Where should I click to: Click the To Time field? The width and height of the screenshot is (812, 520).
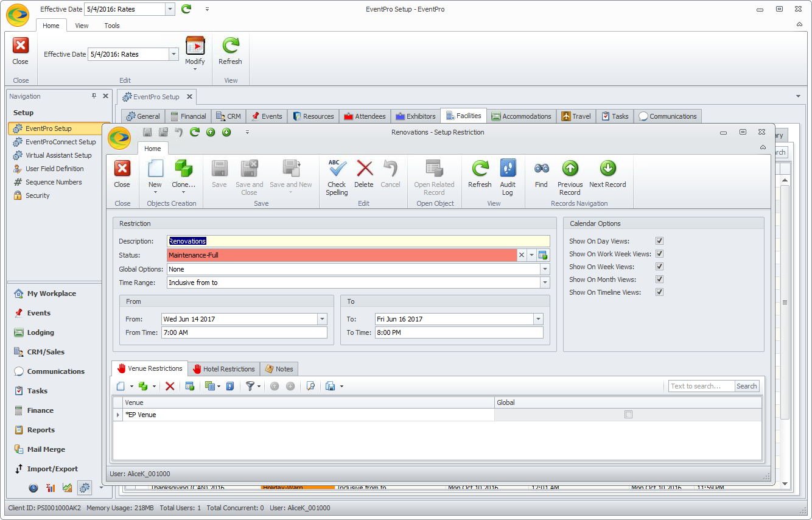(x=459, y=332)
